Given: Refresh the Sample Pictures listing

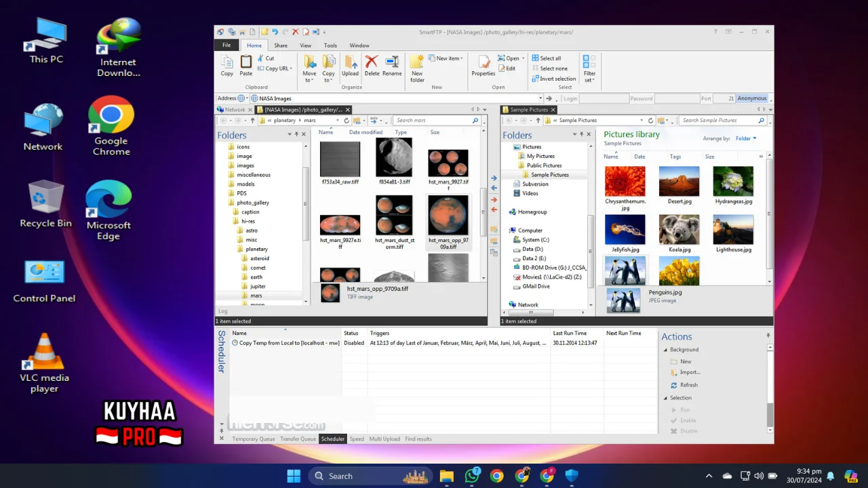Looking at the screenshot, I should (x=650, y=121).
